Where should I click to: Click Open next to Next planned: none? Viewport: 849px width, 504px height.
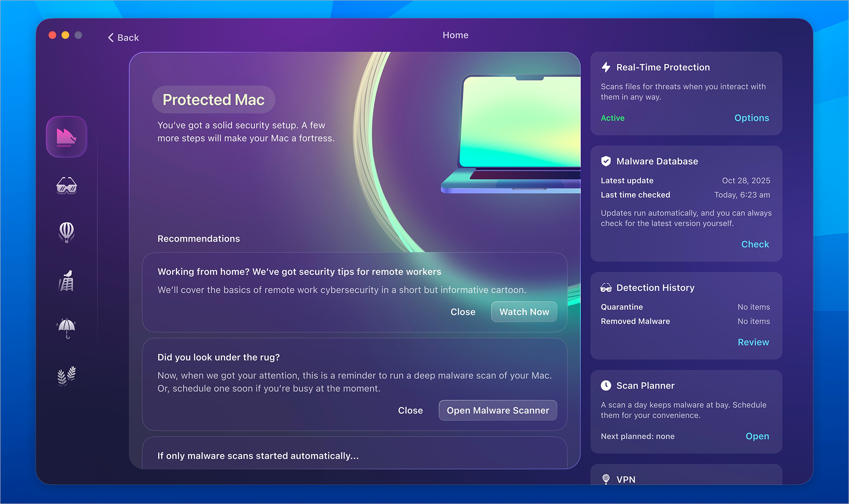tap(757, 436)
